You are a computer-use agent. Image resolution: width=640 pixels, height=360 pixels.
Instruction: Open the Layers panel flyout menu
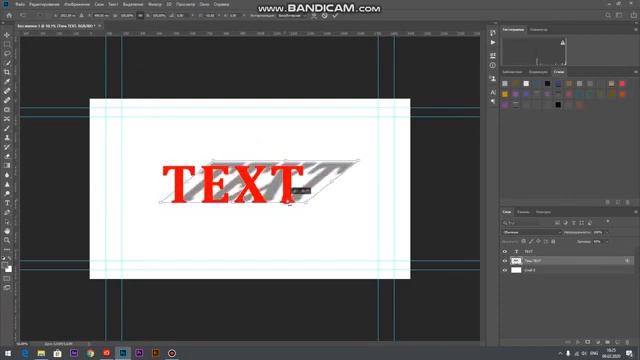(x=636, y=212)
